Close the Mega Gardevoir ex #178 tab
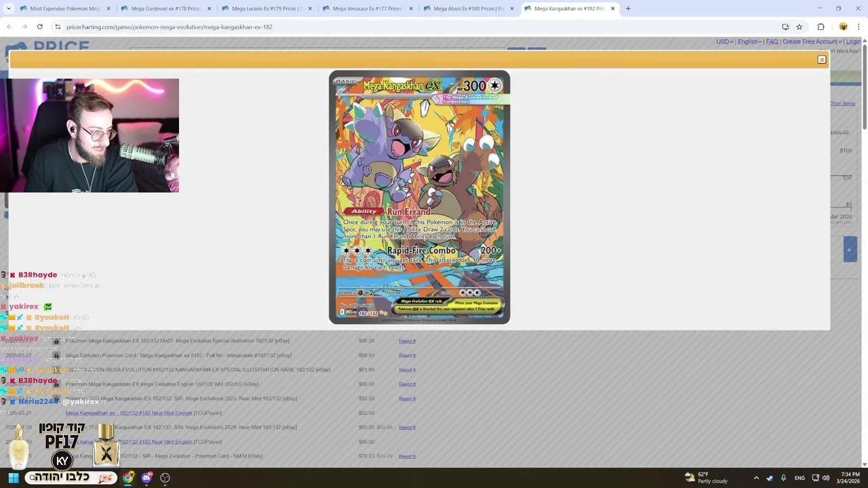The width and height of the screenshot is (868, 488). (209, 9)
